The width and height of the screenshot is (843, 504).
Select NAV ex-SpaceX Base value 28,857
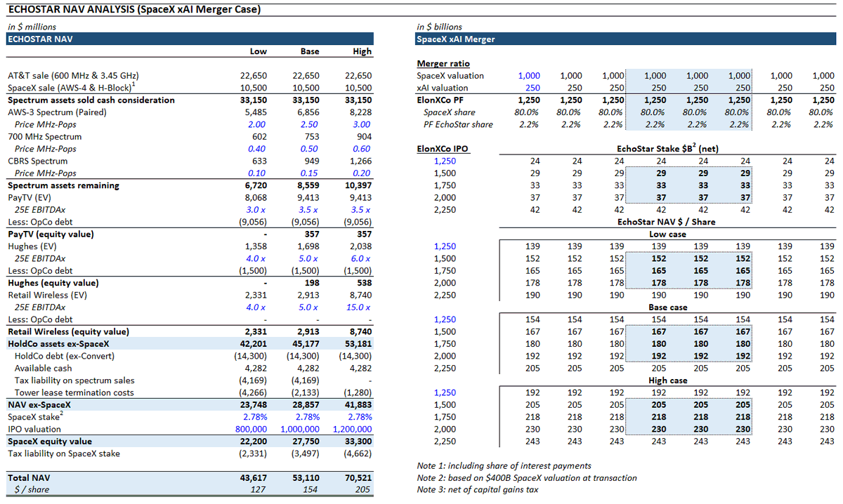point(305,405)
